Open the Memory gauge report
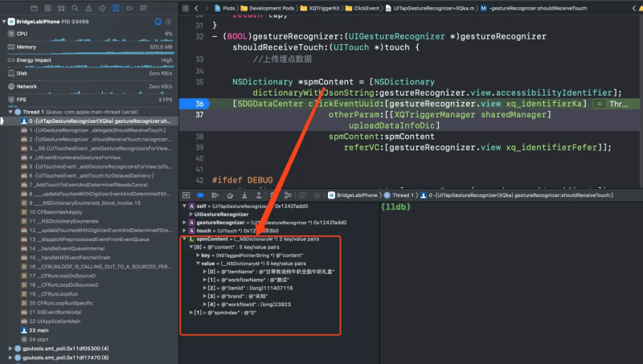Viewport: 643px width, 364px height. point(32,47)
